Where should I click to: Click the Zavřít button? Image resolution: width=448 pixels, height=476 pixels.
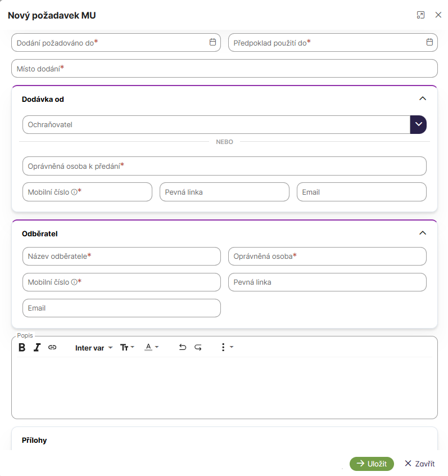pos(419,464)
